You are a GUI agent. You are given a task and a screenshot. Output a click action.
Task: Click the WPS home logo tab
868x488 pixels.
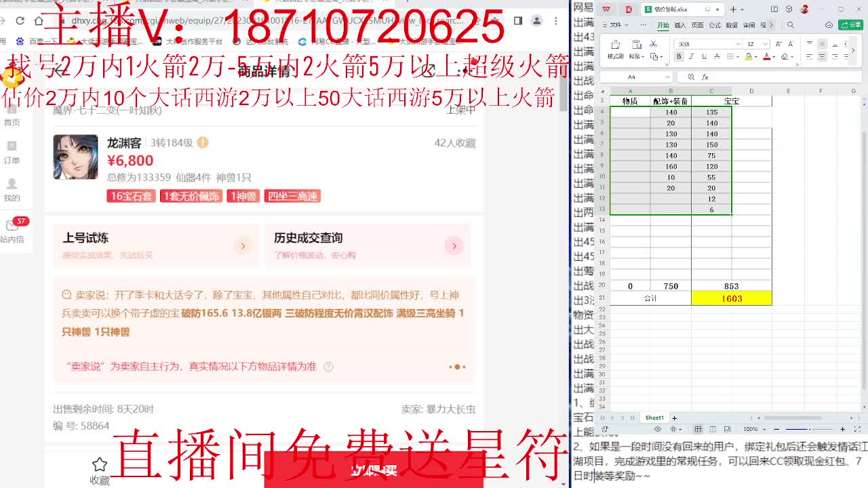(x=606, y=9)
